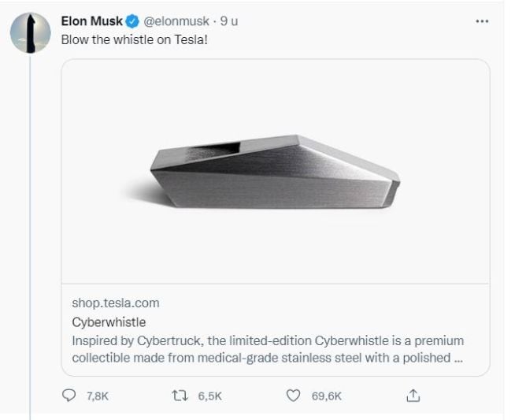This screenshot has width=515, height=420.
Task: Click the Cyberwhistle card title
Action: tap(109, 322)
